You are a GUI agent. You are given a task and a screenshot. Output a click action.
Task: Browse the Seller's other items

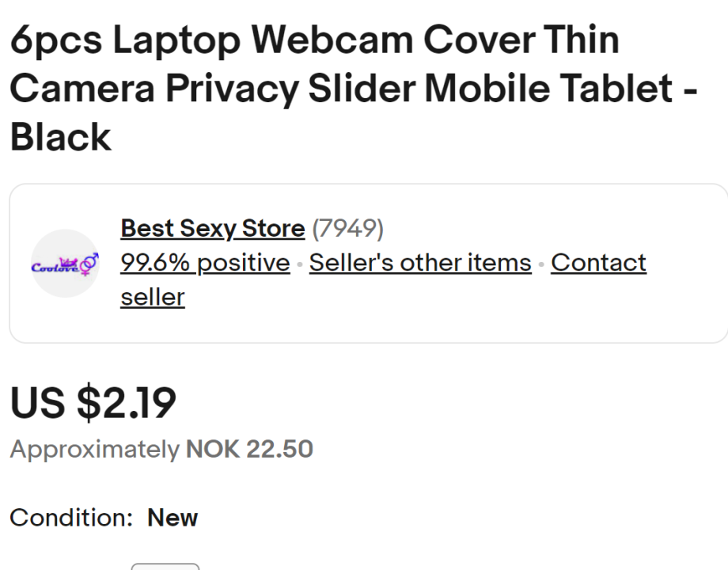420,263
